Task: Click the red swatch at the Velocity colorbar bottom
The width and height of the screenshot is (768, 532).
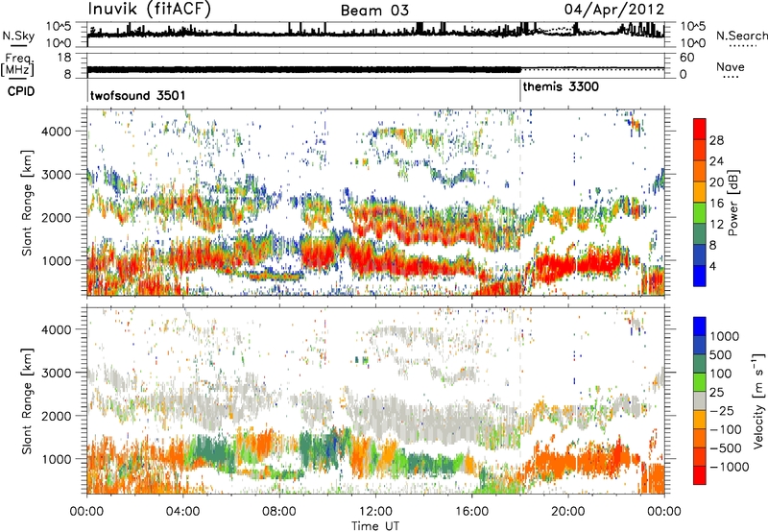Action: click(x=700, y=475)
